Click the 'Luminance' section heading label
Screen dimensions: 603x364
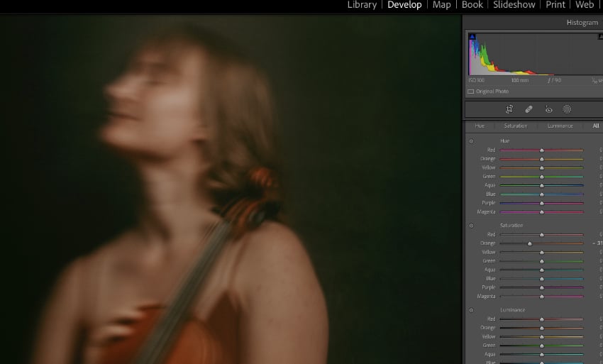[513, 310]
